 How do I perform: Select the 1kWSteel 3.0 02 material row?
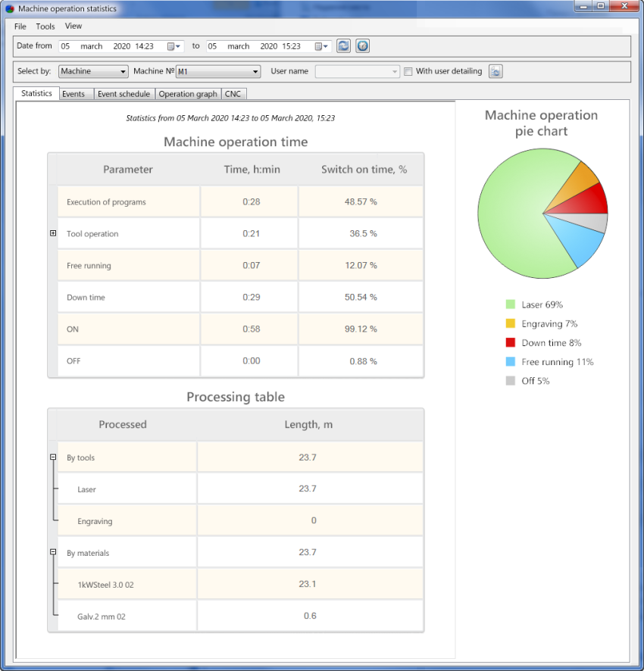240,584
